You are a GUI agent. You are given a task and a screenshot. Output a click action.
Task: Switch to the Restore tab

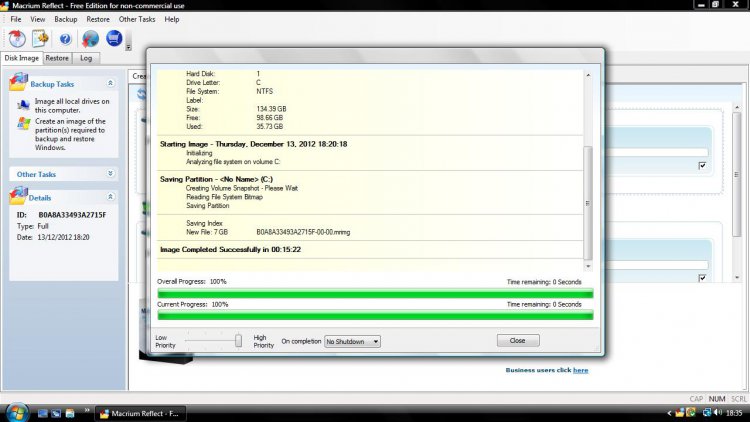(x=57, y=58)
